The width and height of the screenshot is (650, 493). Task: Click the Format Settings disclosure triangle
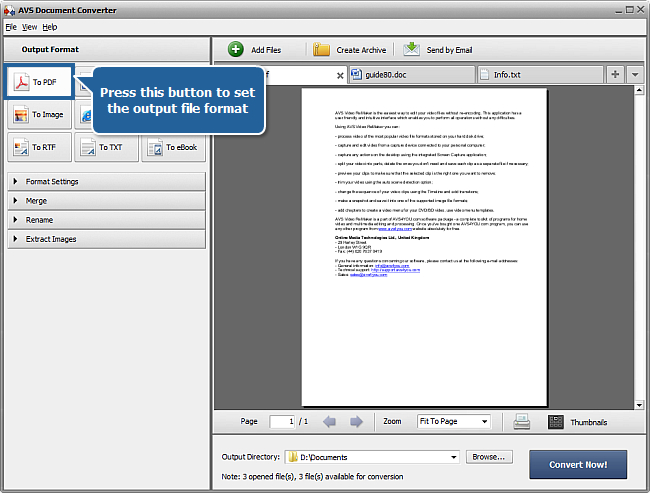15,181
